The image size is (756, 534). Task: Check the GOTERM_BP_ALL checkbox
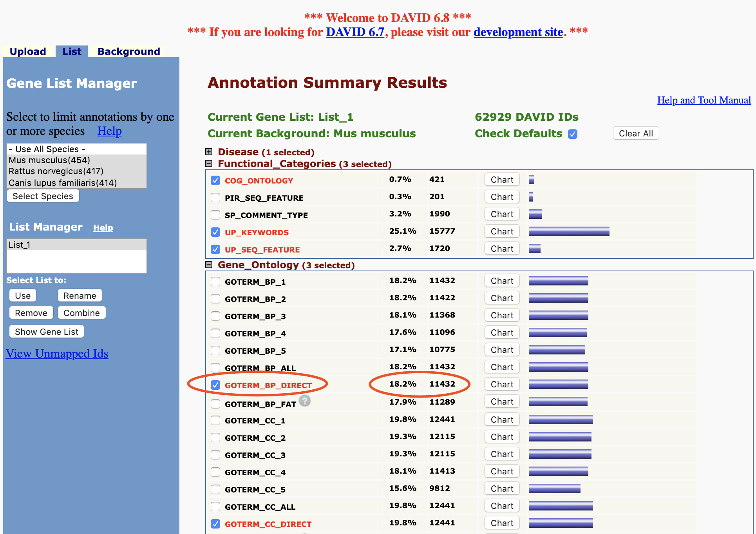215,368
